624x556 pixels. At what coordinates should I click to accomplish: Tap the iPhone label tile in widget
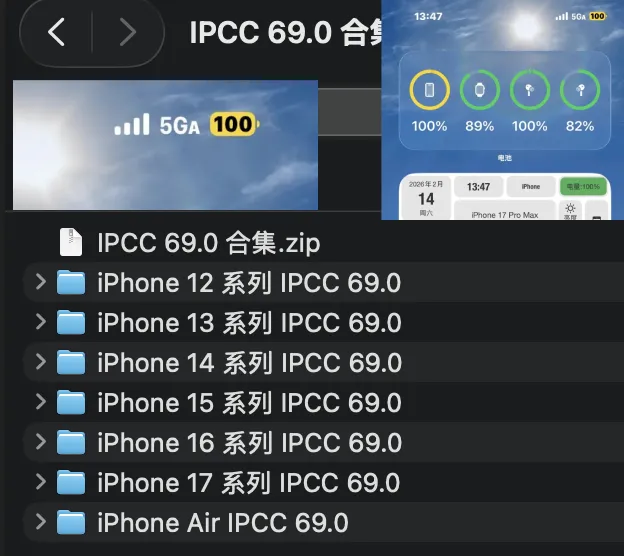click(x=531, y=187)
